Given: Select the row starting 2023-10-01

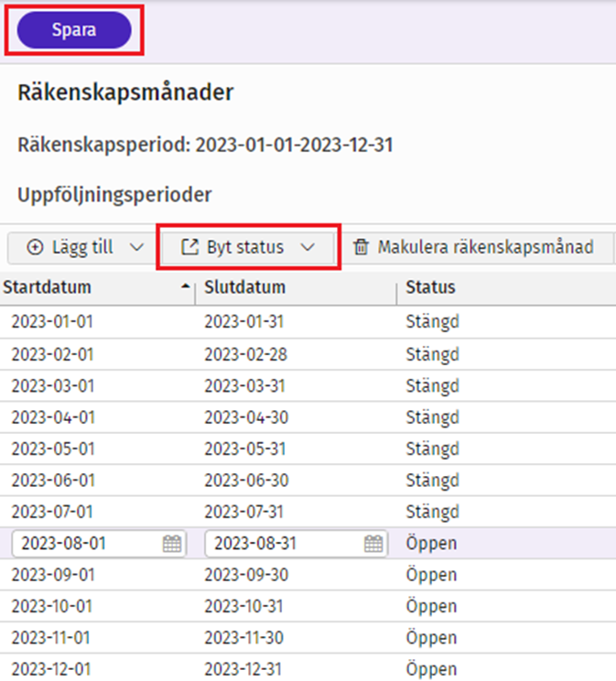Looking at the screenshot, I should pyautogui.click(x=308, y=606).
